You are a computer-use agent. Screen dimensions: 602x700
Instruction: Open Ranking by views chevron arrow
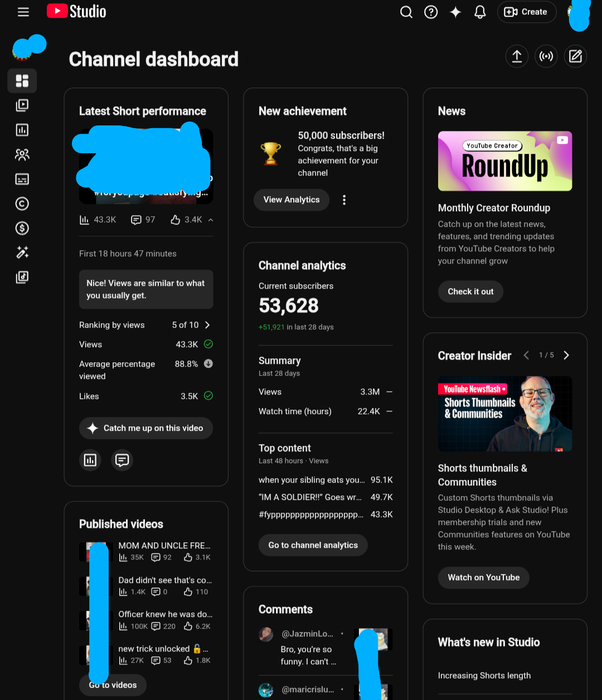pyautogui.click(x=207, y=325)
